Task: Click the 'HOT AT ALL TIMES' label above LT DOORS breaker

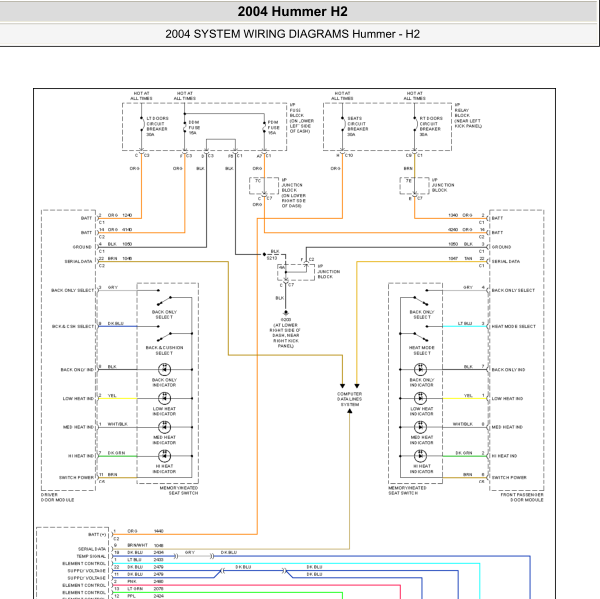Action: click(x=141, y=96)
